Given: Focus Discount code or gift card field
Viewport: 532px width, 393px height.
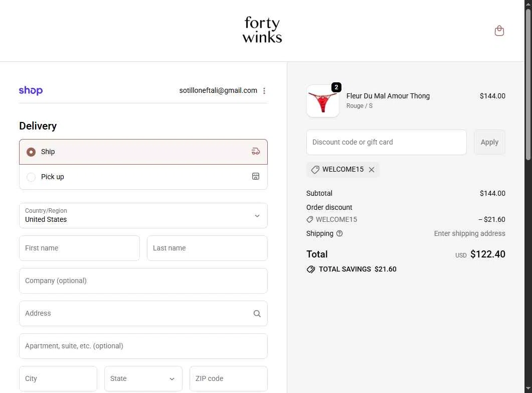Looking at the screenshot, I should [387, 143].
